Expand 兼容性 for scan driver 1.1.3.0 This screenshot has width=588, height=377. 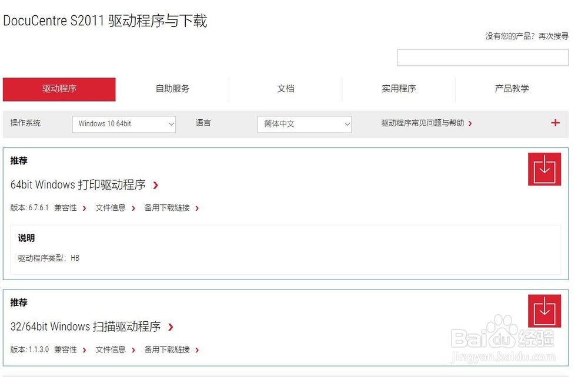point(70,349)
